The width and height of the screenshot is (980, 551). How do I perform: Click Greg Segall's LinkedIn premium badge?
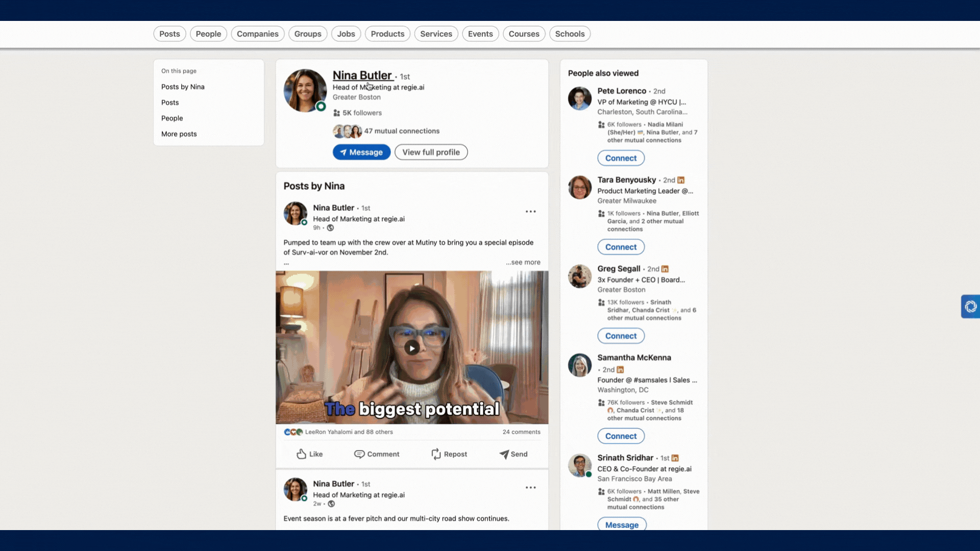click(665, 269)
